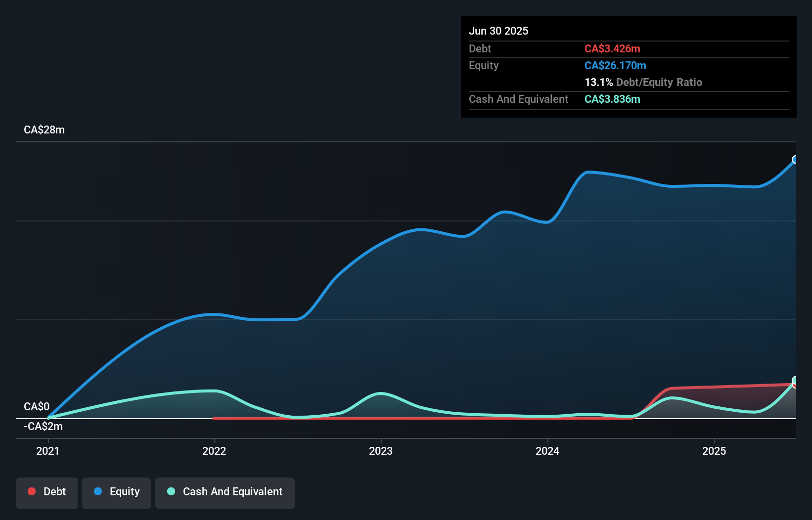Click the Cash endpoint marker at Jun 2025
The image size is (812, 520).
pyautogui.click(x=796, y=381)
